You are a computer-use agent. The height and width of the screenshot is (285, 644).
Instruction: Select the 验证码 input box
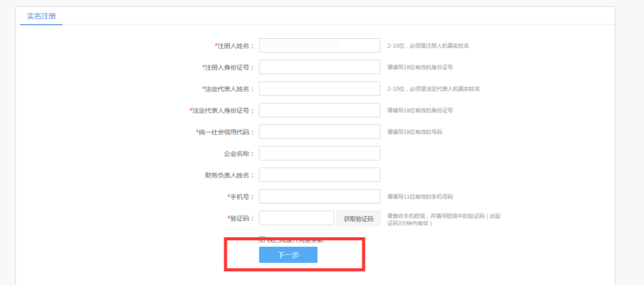[x=296, y=218]
